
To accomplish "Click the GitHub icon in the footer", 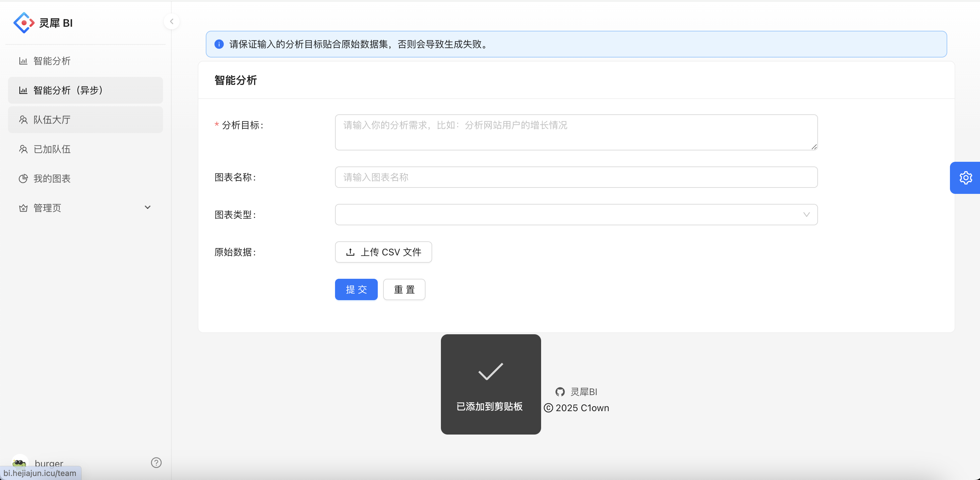I will coord(560,392).
